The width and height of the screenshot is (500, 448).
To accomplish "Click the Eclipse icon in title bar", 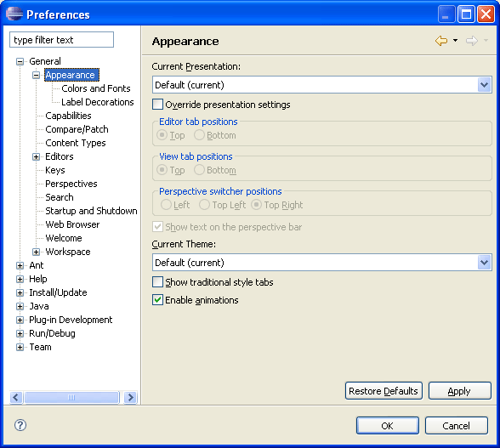I will 14,14.
